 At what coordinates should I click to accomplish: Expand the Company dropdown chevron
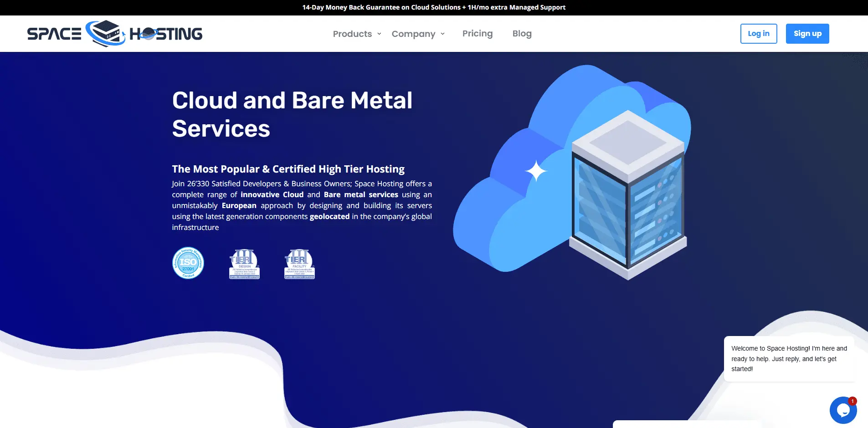click(x=442, y=34)
